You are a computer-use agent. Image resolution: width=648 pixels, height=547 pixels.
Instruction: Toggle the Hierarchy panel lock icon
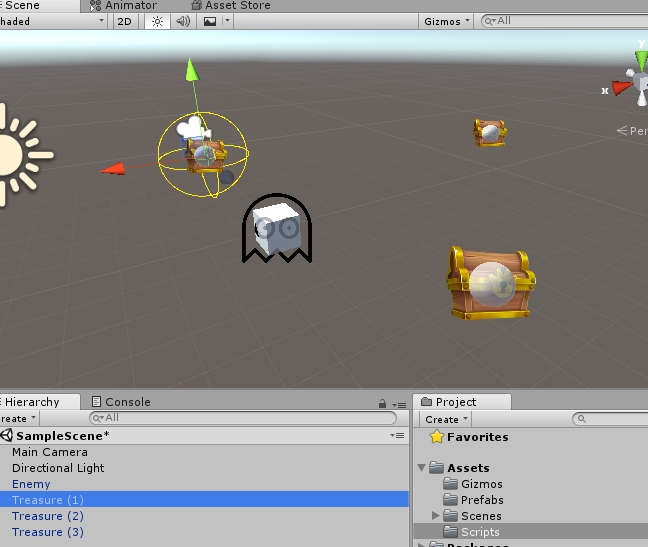[x=382, y=404]
